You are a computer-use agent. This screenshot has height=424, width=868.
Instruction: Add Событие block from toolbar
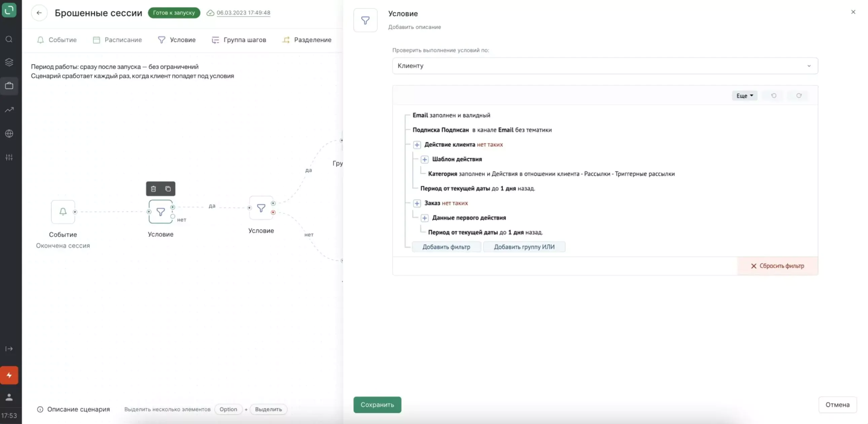(x=57, y=40)
